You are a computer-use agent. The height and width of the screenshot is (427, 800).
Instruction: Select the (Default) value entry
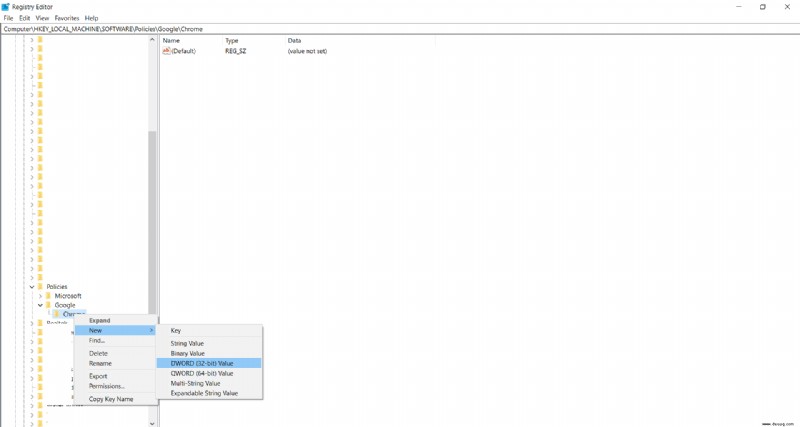pos(183,51)
